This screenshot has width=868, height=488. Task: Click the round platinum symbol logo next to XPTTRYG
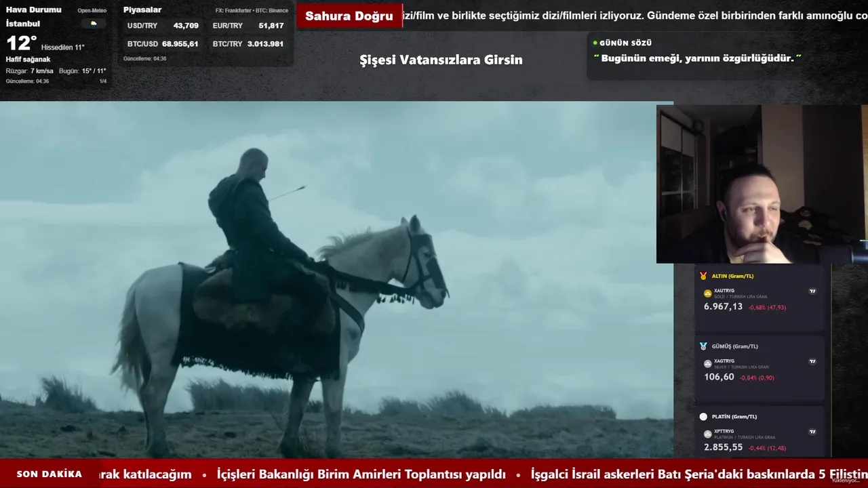tap(708, 434)
